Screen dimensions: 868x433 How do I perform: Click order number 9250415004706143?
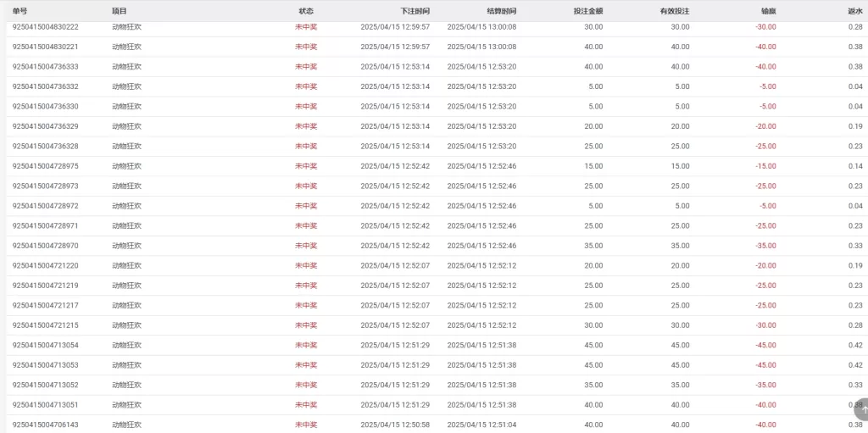point(46,425)
